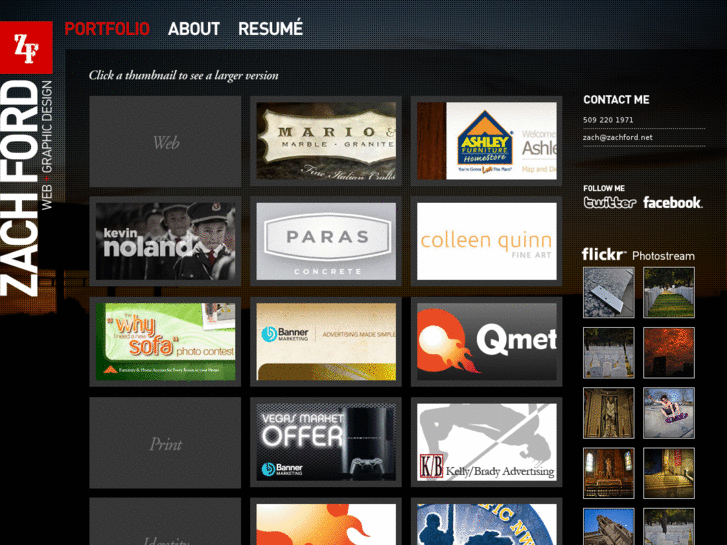Click the Follow Me heading
Viewport: 727px width, 545px height.
[x=604, y=188]
